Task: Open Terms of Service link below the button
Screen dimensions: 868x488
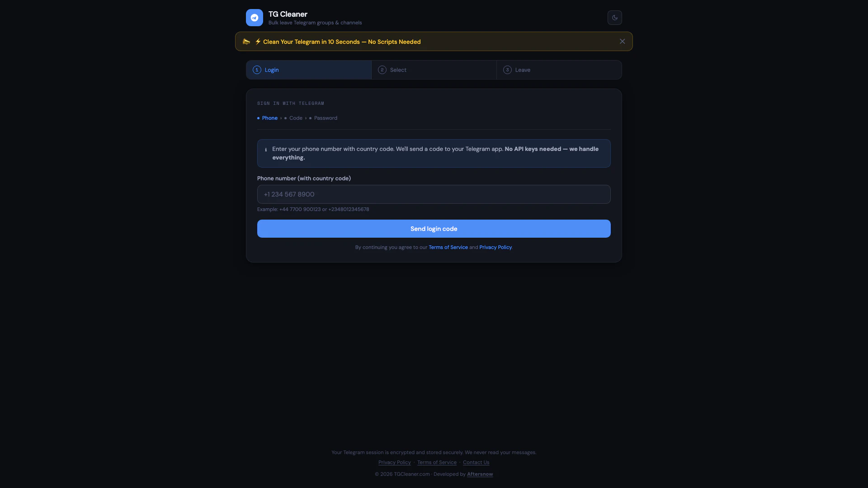Action: coord(448,247)
